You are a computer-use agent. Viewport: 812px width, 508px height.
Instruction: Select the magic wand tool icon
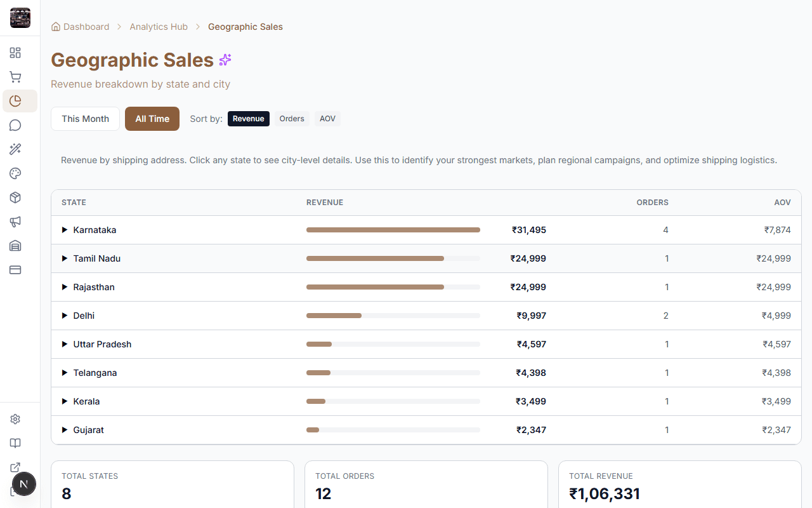pos(15,149)
